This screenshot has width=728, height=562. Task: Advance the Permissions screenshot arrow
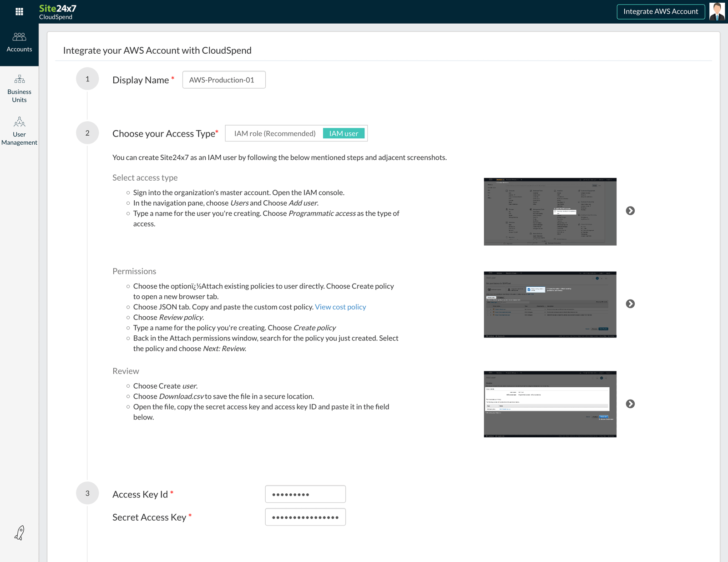630,304
